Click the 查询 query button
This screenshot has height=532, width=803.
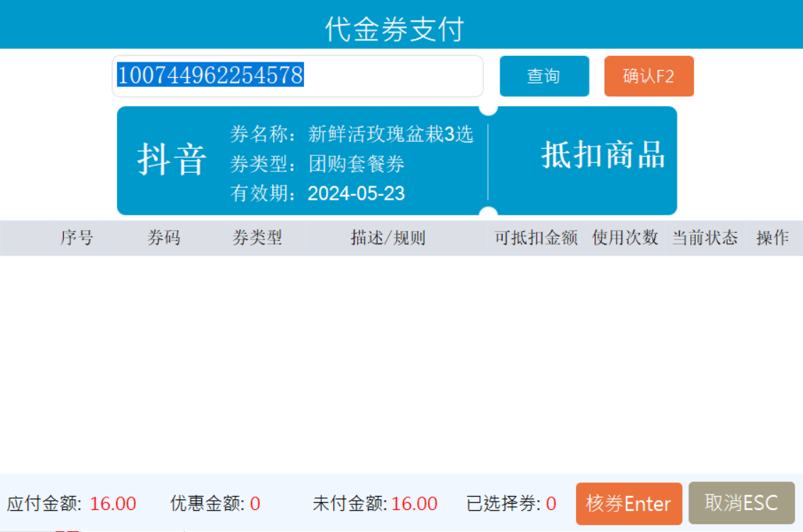pos(544,76)
